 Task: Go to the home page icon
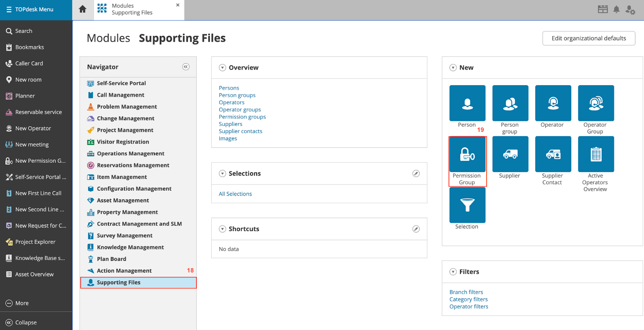(83, 9)
